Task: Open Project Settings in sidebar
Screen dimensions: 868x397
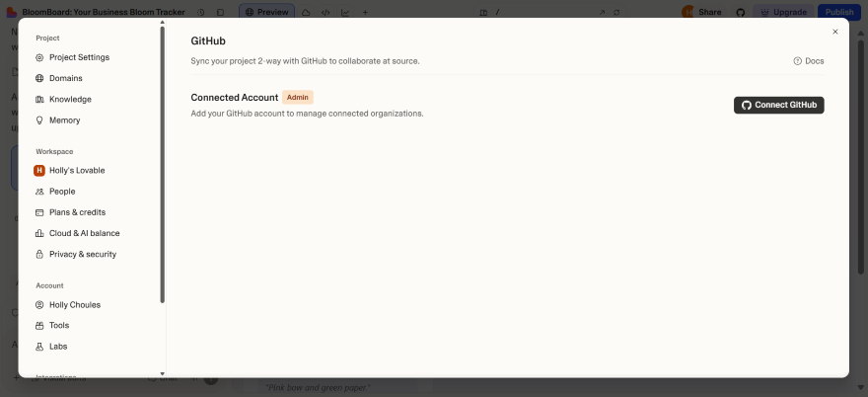Action: [x=79, y=57]
